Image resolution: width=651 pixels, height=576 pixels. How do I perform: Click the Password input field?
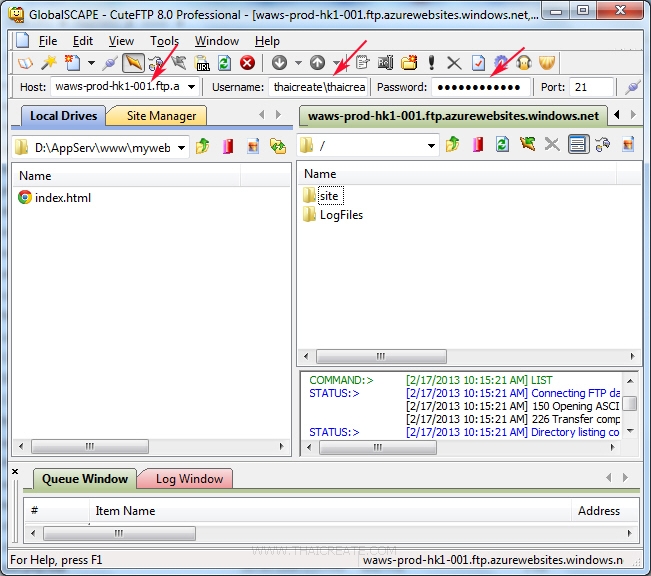click(x=481, y=87)
